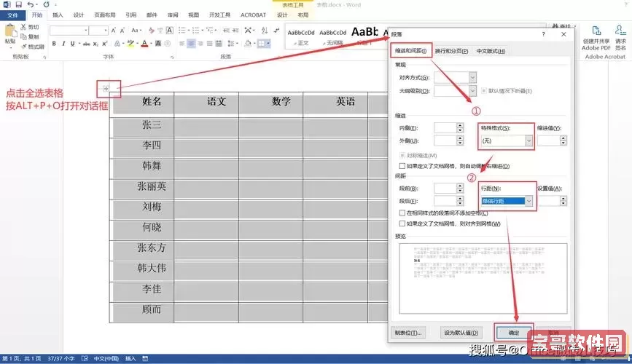Toggle Italic formatting
This screenshot has width=632, height=364.
[x=63, y=44]
